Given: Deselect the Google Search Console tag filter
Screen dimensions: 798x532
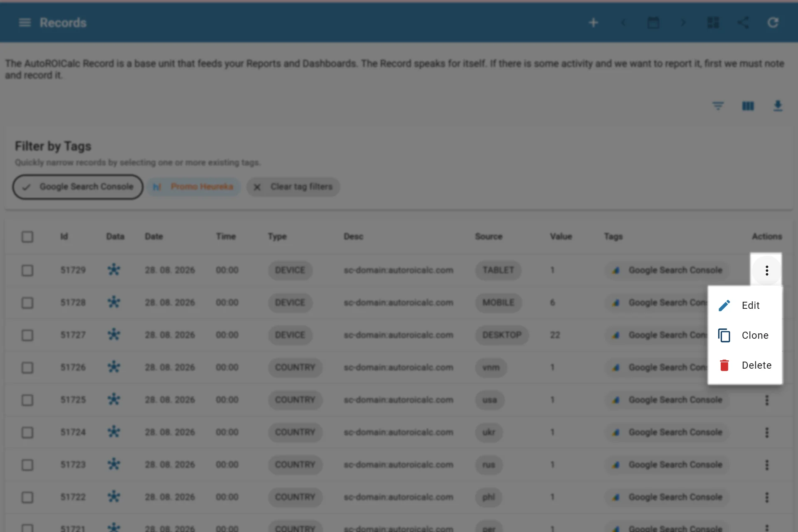Looking at the screenshot, I should coord(78,187).
